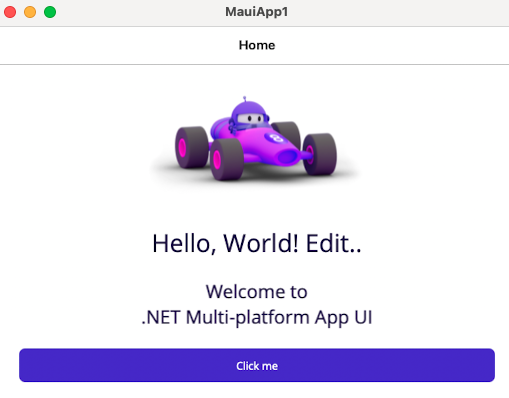
Task: Click the MauiApp1 window title
Action: coord(256,12)
